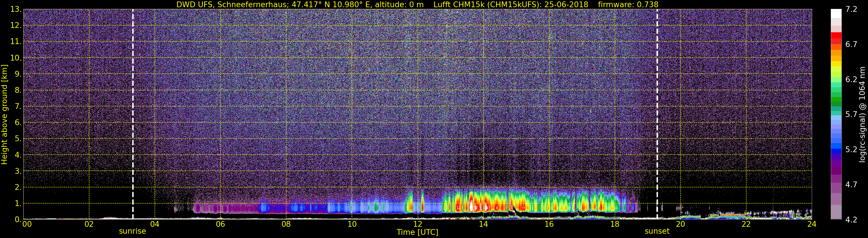Click time axis tick '22'
The height and width of the screenshot is (238, 868).
pos(746,224)
